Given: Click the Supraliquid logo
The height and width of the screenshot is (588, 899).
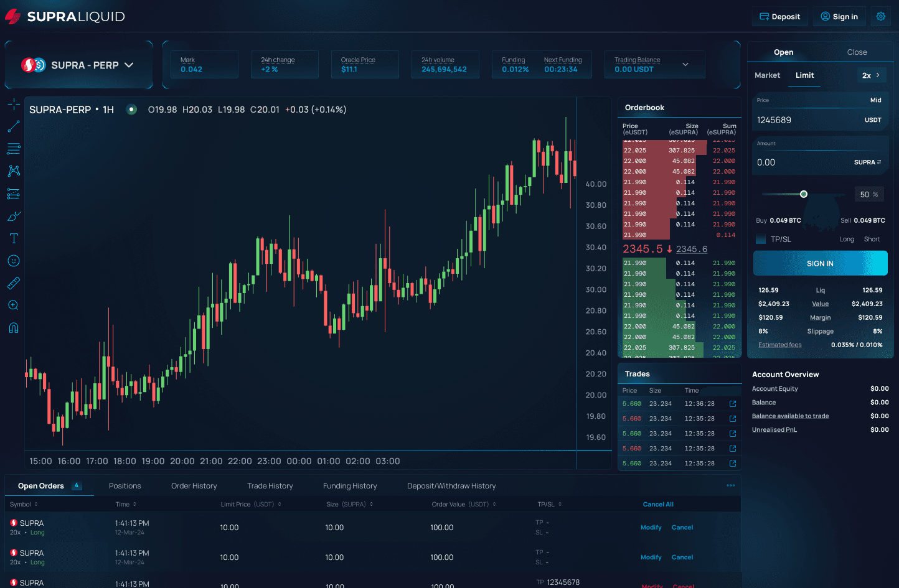Looking at the screenshot, I should point(65,17).
